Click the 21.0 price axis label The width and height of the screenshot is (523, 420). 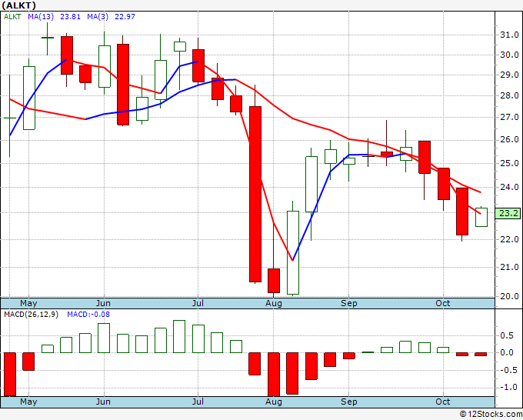point(509,267)
